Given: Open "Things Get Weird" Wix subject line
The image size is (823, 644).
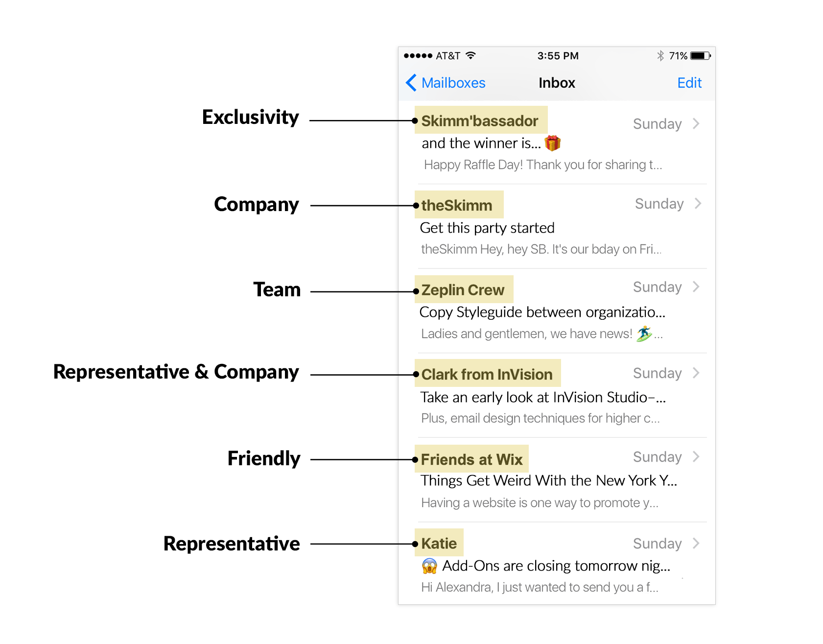Looking at the screenshot, I should 549,480.
